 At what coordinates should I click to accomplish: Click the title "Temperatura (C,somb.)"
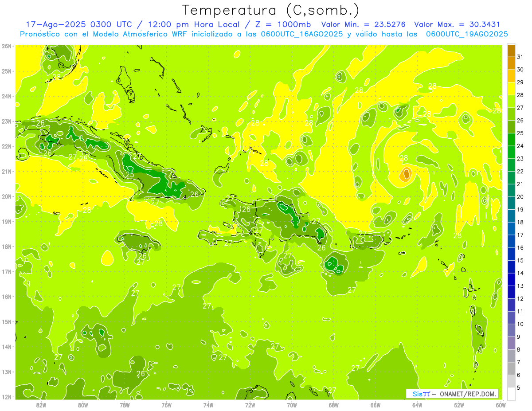click(x=271, y=11)
